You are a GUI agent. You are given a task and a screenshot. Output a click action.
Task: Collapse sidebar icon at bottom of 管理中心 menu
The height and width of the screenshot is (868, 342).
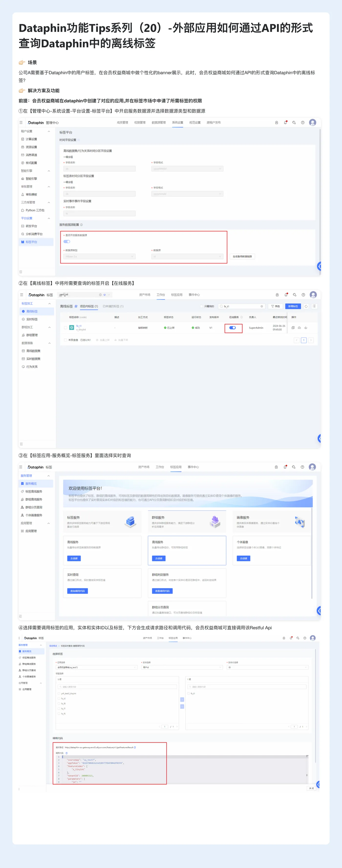click(x=21, y=272)
